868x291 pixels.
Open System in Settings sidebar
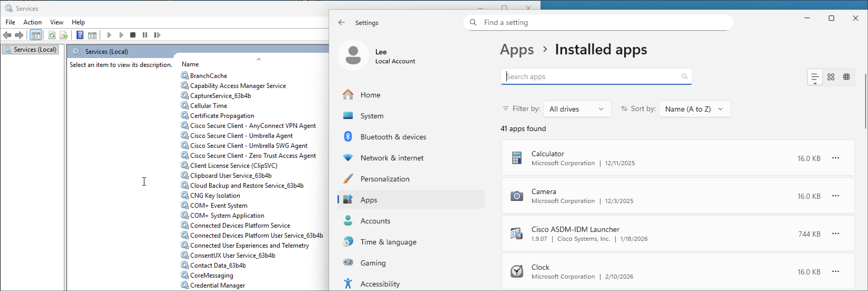click(x=411, y=116)
